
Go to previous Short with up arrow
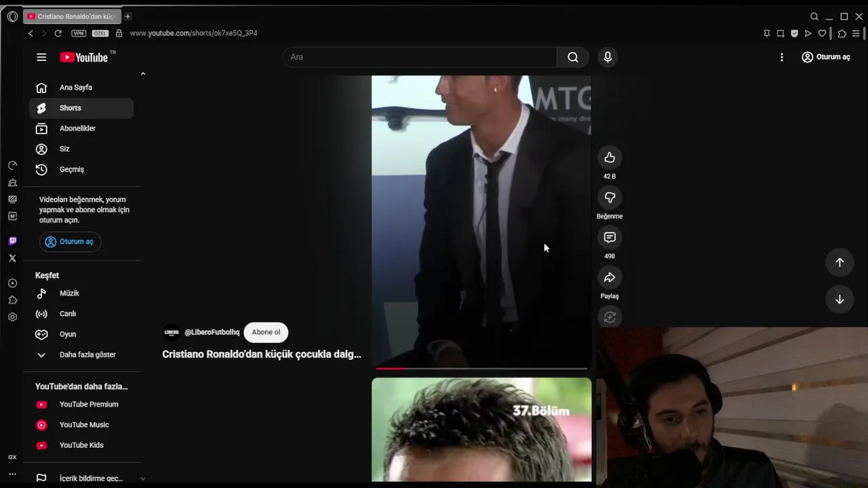[840, 262]
